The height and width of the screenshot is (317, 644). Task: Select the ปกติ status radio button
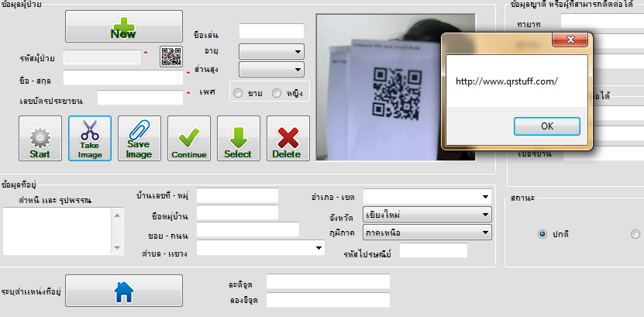coord(542,235)
